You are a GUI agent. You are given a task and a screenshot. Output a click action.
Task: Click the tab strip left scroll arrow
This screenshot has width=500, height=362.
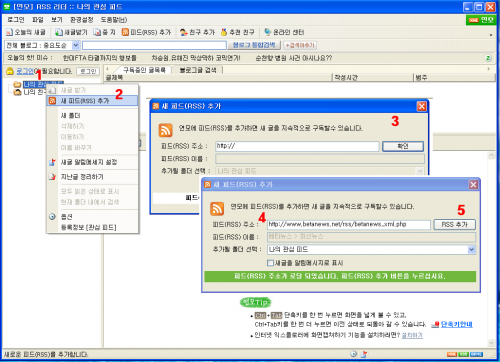[x=107, y=69]
